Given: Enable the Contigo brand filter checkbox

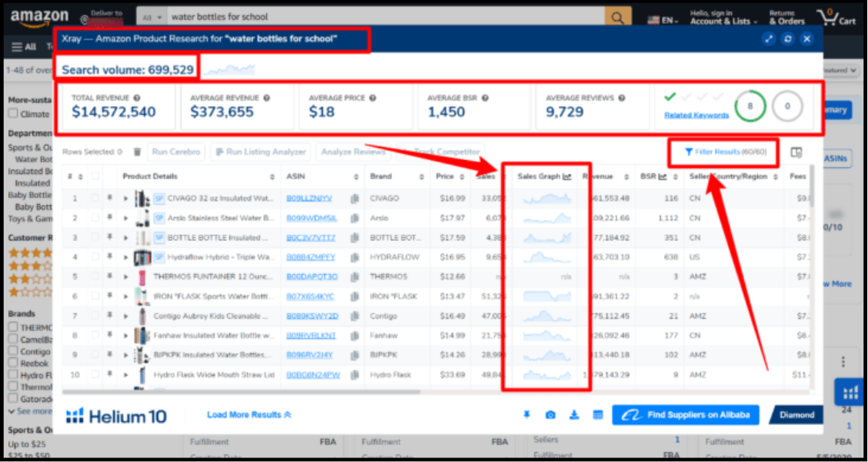Looking at the screenshot, I should click(x=13, y=351).
